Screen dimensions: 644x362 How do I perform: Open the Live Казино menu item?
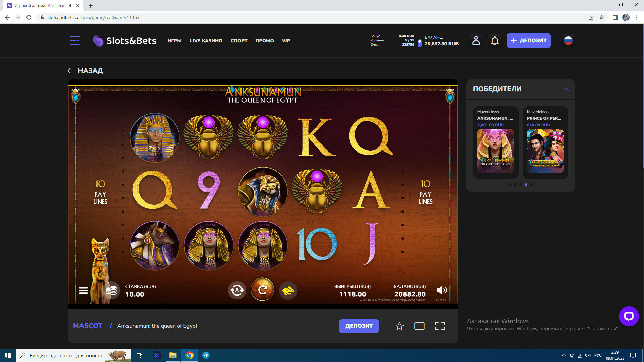click(x=206, y=41)
